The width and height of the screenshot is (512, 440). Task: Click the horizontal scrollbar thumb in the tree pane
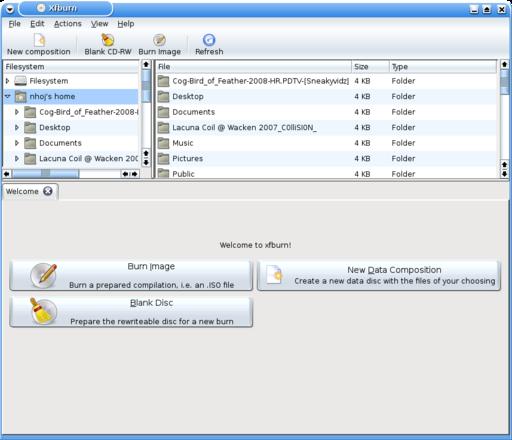(45, 174)
